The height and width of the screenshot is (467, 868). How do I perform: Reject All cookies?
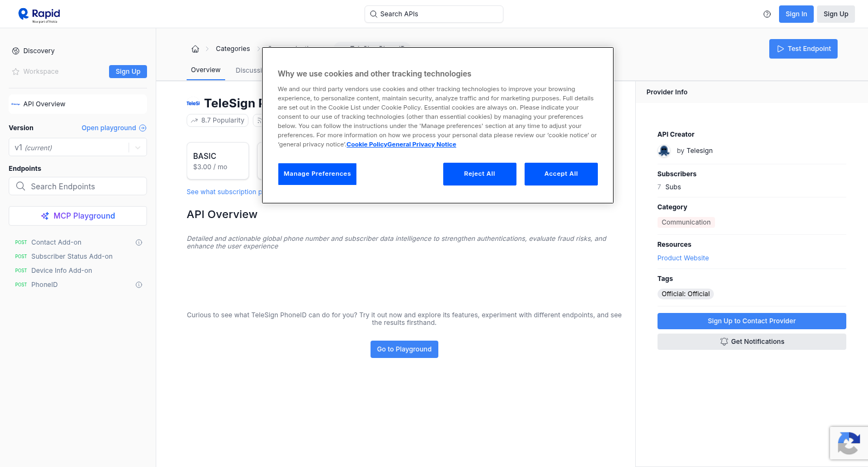[480, 174]
